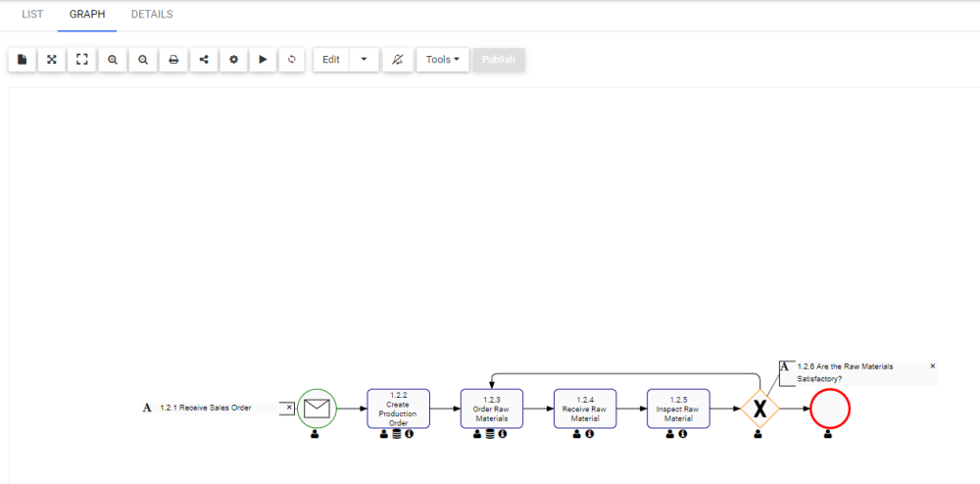Click person icon under the start event
Screen dimensions: 980x484
[x=315, y=434]
